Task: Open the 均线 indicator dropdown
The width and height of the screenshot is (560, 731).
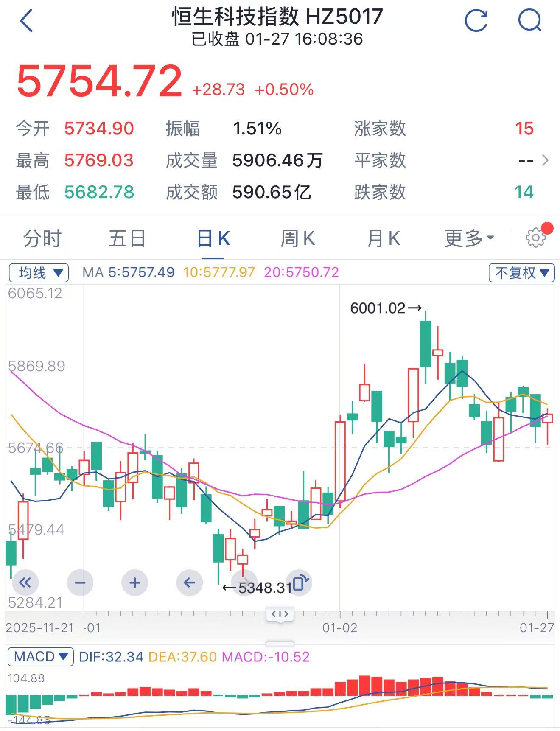Action: 39,272
